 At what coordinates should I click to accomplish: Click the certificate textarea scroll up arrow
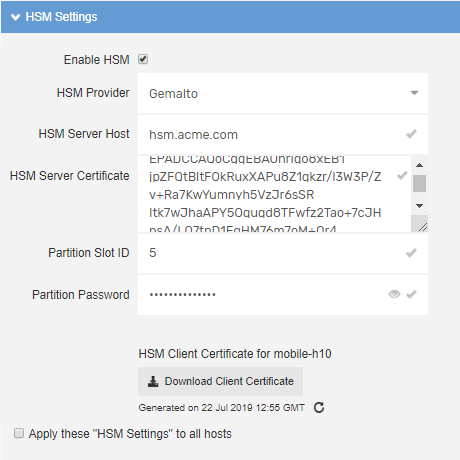coord(420,165)
